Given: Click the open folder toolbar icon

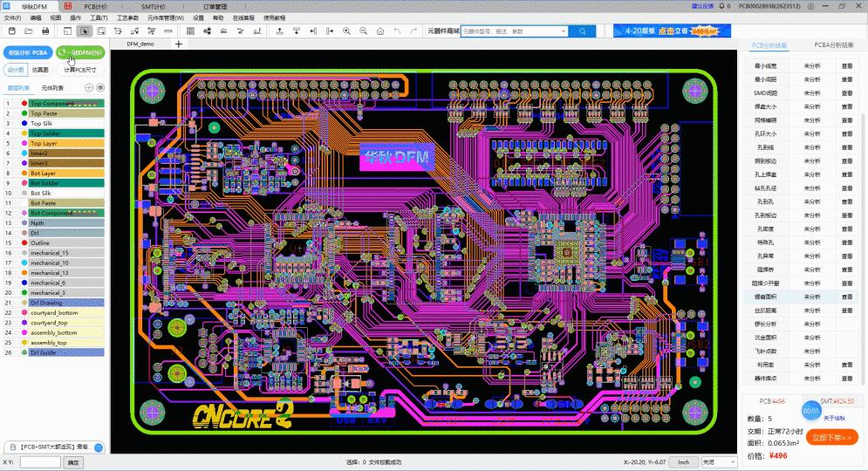Looking at the screenshot, I should click(29, 31).
